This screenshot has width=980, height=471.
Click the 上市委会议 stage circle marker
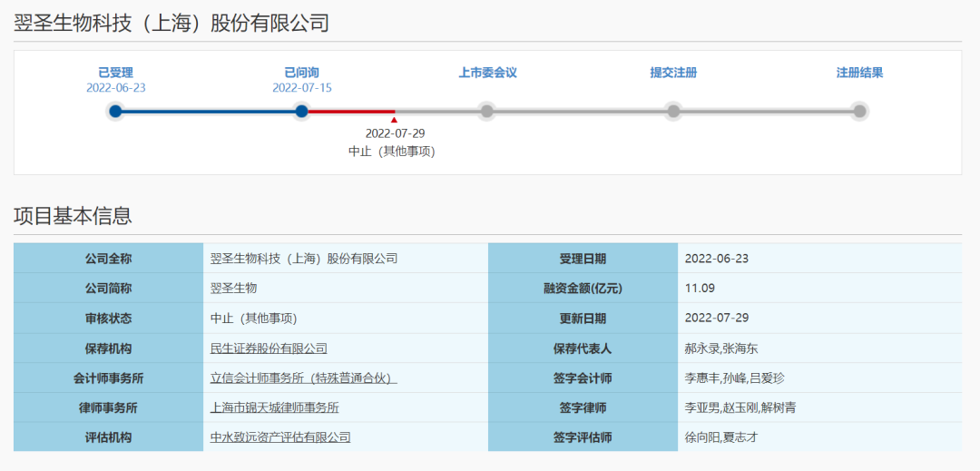coord(487,112)
